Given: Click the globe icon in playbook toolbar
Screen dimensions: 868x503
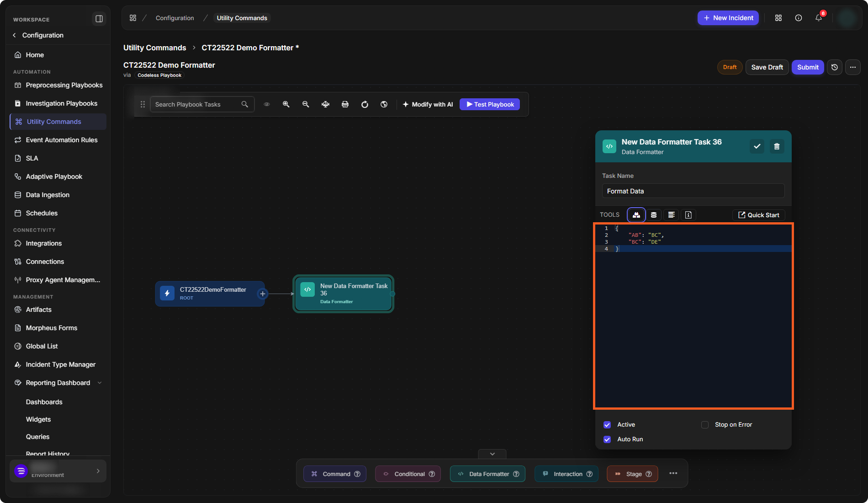Looking at the screenshot, I should tap(384, 104).
